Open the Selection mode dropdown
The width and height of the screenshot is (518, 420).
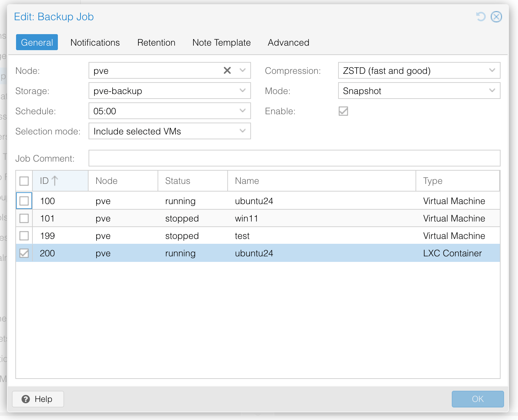pyautogui.click(x=243, y=131)
